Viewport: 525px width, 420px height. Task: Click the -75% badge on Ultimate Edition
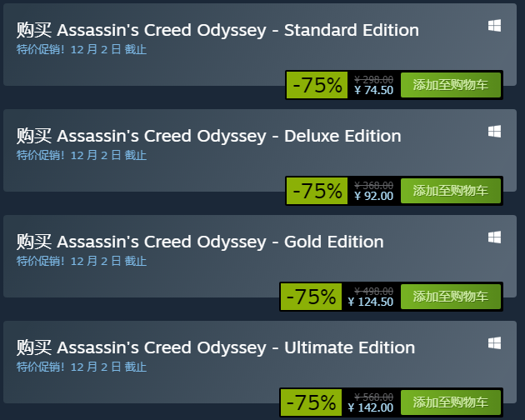click(311, 402)
